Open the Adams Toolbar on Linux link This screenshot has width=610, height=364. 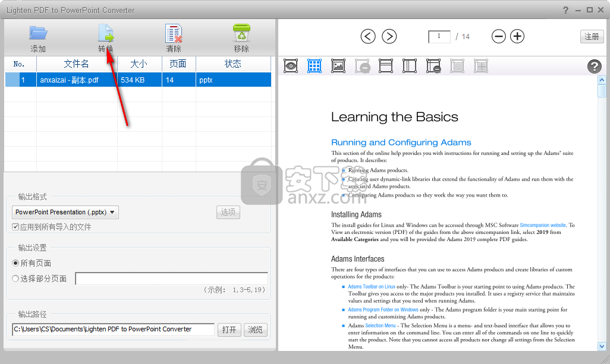coord(372,287)
